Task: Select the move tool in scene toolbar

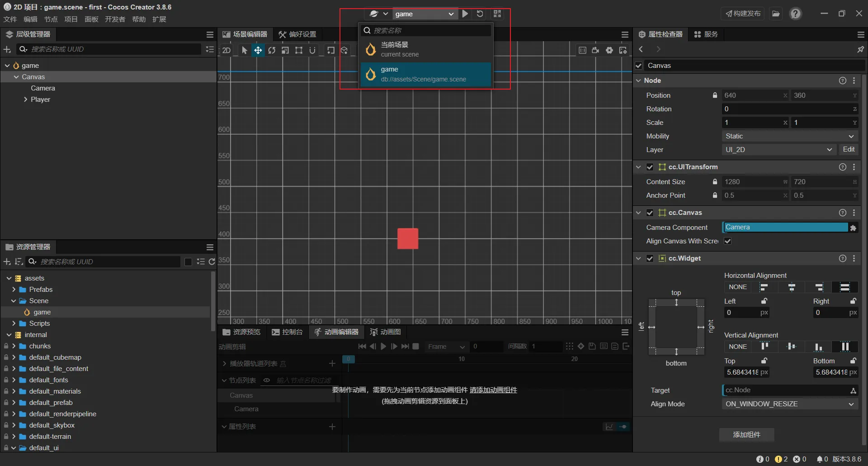Action: pyautogui.click(x=258, y=50)
